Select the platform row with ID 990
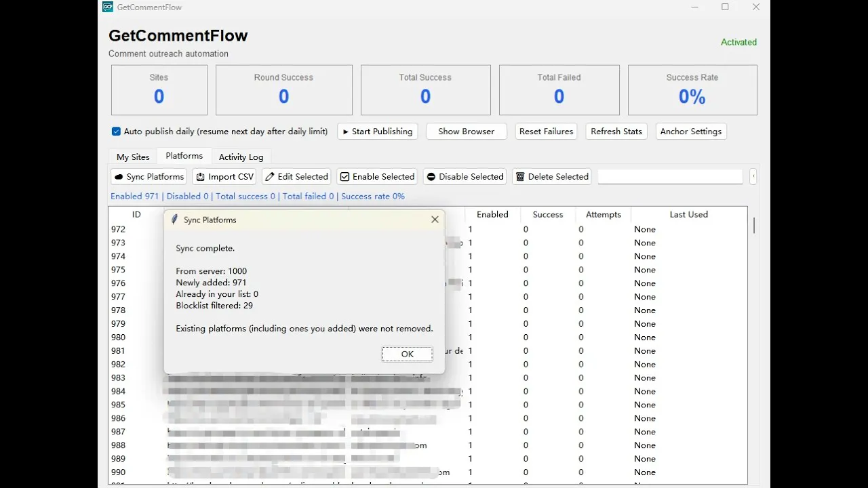The image size is (868, 488). (427, 472)
